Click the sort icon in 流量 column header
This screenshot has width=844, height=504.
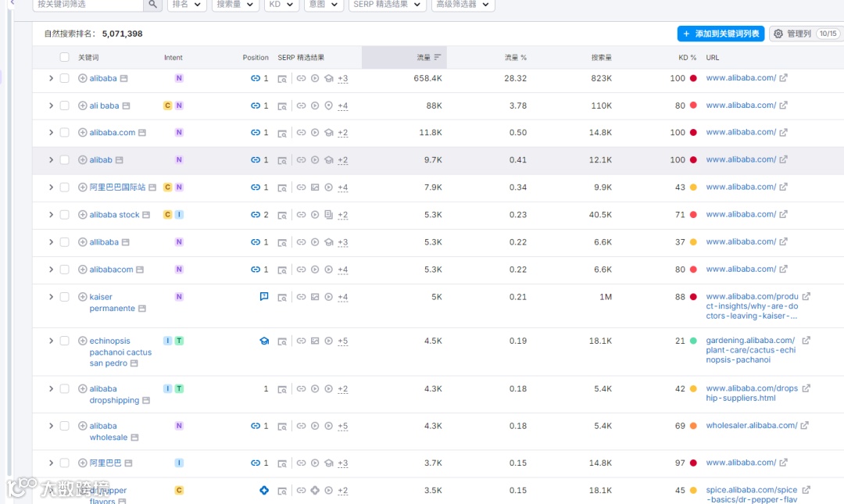pyautogui.click(x=437, y=57)
